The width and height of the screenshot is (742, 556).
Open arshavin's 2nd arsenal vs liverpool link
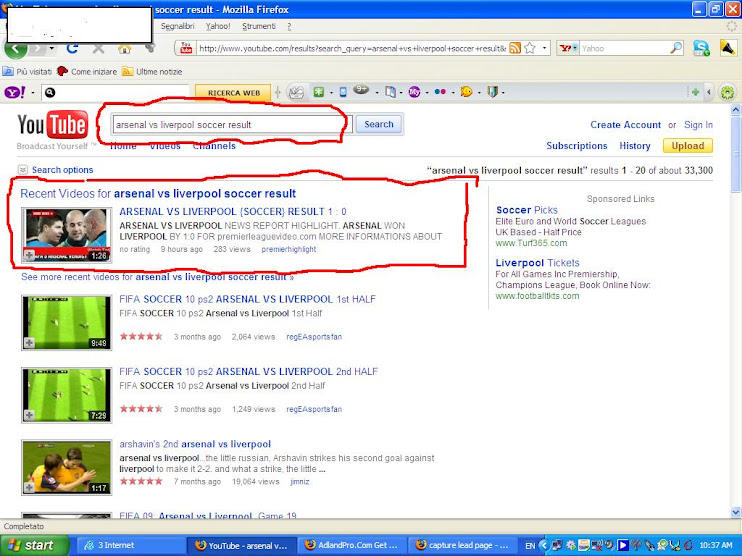195,444
